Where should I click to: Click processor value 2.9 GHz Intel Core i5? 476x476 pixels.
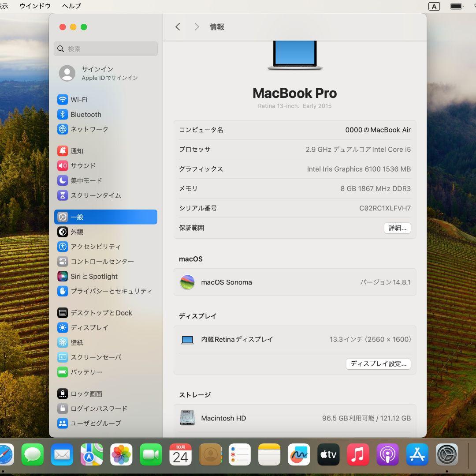tap(358, 150)
